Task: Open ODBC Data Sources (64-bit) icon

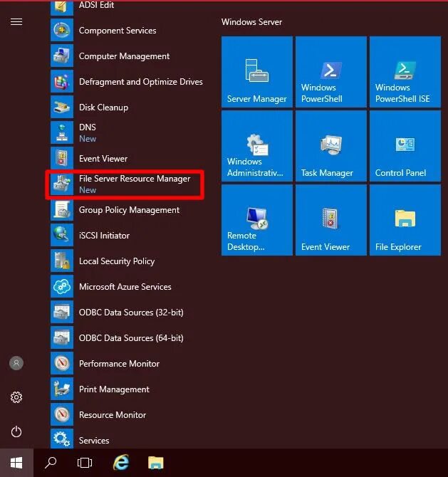Action: point(62,337)
